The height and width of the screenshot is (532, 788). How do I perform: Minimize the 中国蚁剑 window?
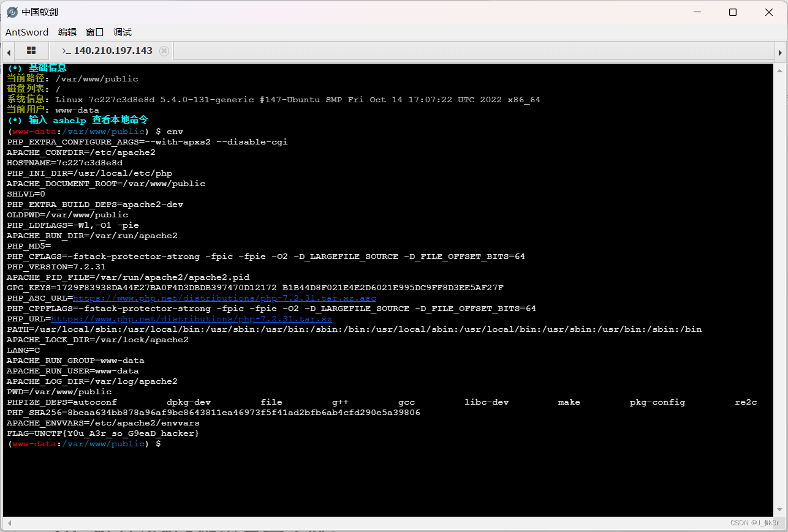coord(697,12)
